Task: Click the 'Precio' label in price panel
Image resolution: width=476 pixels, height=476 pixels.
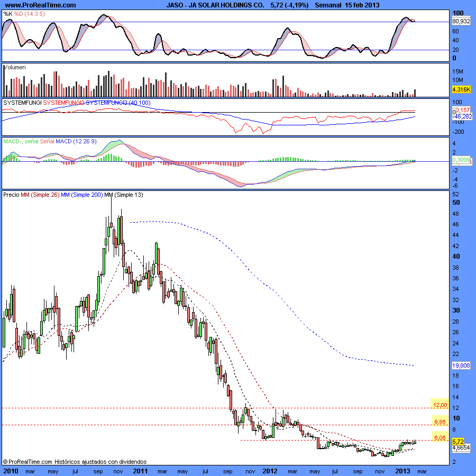Action: coord(11,195)
